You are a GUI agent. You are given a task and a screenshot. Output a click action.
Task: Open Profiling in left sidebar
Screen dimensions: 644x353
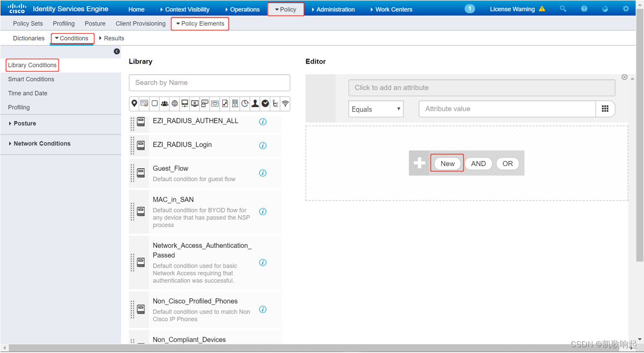[19, 107]
